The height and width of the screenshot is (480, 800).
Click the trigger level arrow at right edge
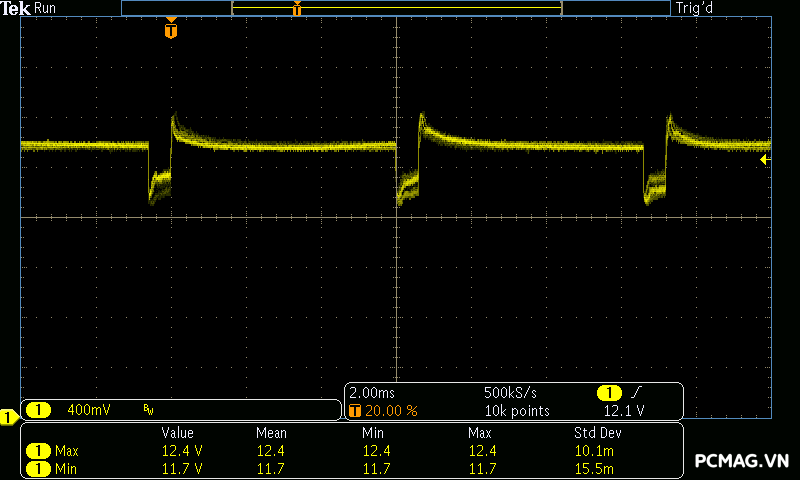pyautogui.click(x=765, y=159)
